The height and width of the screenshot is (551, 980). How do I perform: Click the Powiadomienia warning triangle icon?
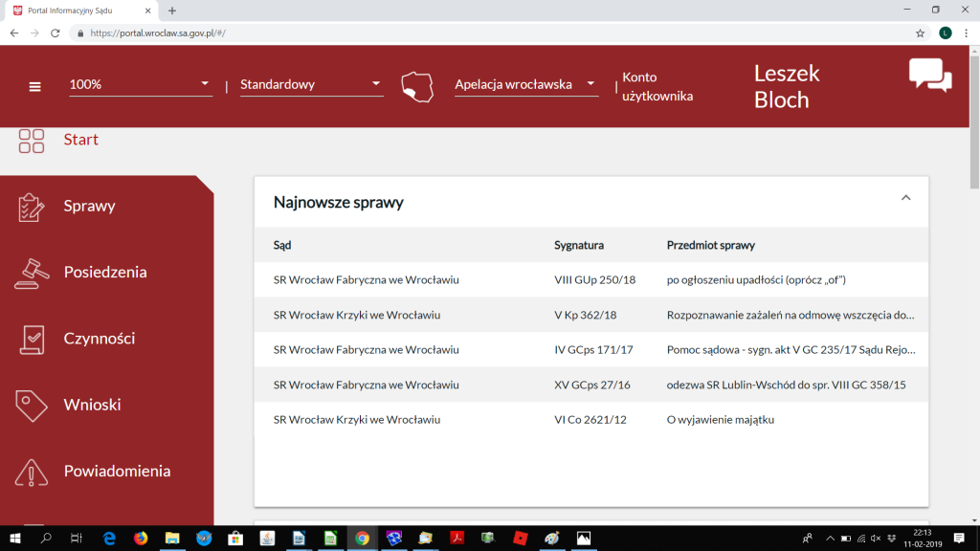coord(32,473)
